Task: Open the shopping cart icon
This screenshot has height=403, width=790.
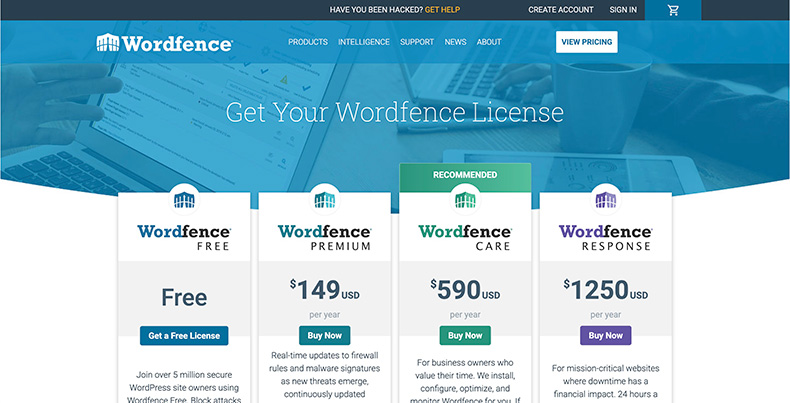Action: [x=673, y=10]
